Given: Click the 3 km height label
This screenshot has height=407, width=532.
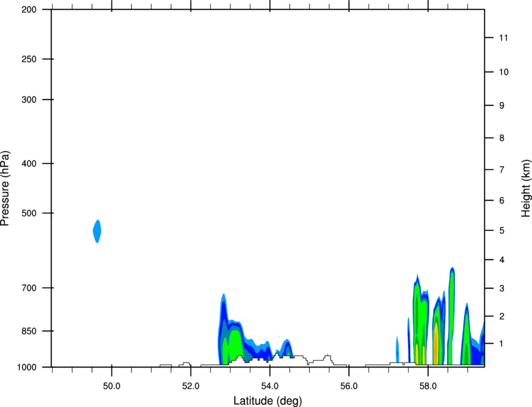Looking at the screenshot, I should pos(502,289).
